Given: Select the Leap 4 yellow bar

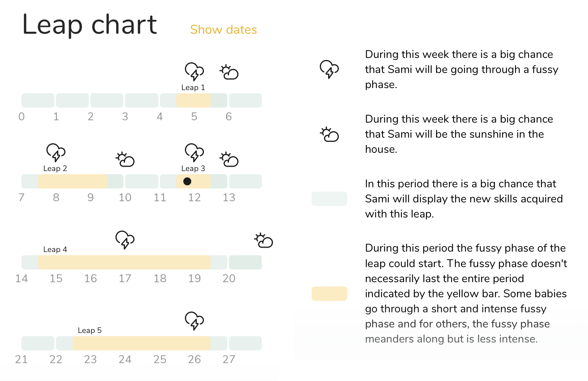Looking at the screenshot, I should pyautogui.click(x=124, y=262).
